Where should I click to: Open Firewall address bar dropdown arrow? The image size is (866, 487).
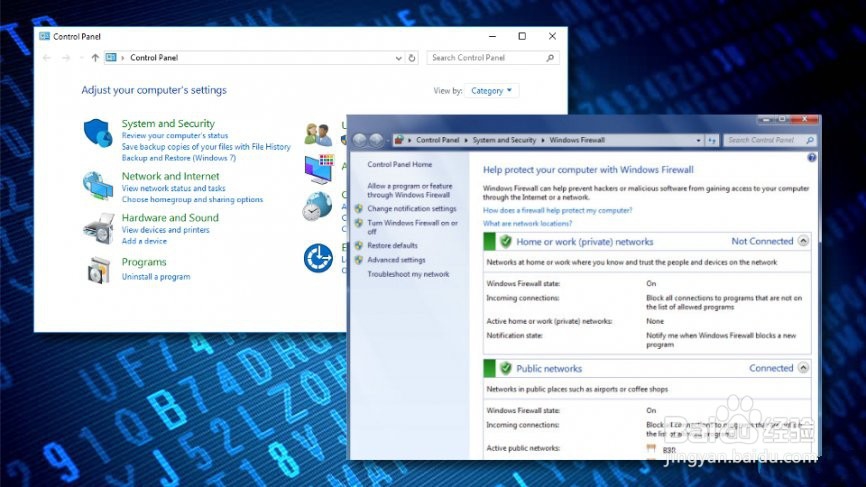(x=698, y=140)
